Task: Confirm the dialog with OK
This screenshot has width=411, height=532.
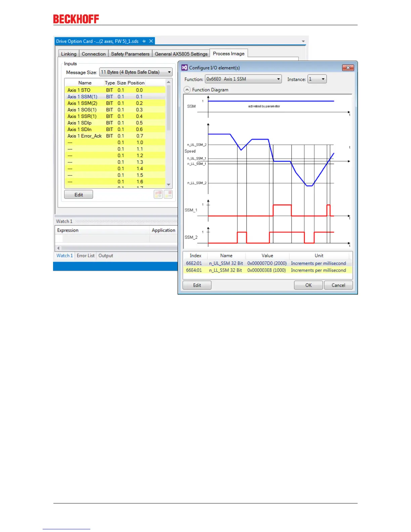Action: point(309,285)
